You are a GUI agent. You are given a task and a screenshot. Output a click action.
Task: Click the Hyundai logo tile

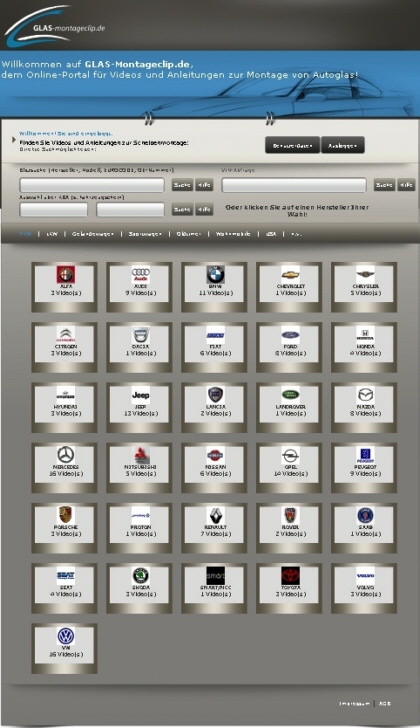(65, 407)
